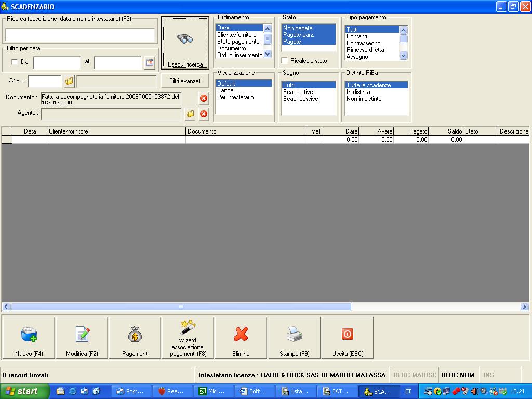
Task: Open folder icon next to Anag. field
Action: [x=69, y=82]
